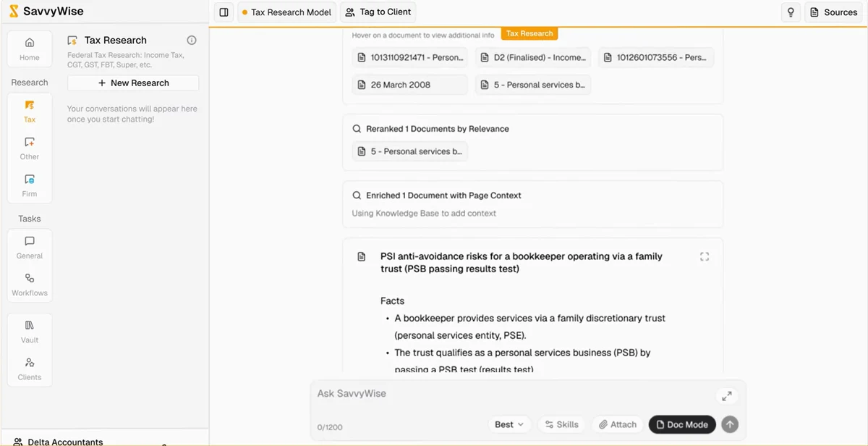The height and width of the screenshot is (446, 868).
Task: Click Reranked 1 Documents by Relevance
Action: 437,129
